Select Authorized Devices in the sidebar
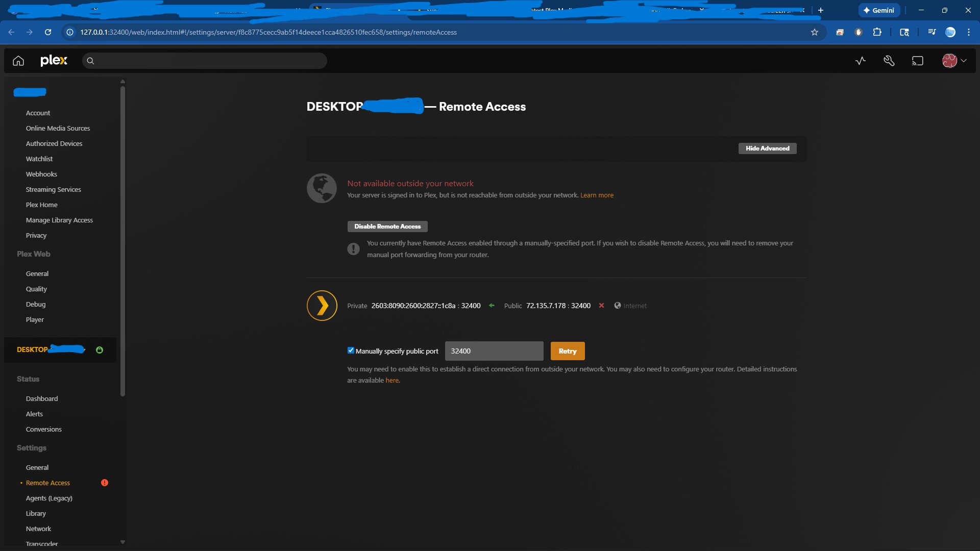Screen dimensions: 980x551 (54, 143)
